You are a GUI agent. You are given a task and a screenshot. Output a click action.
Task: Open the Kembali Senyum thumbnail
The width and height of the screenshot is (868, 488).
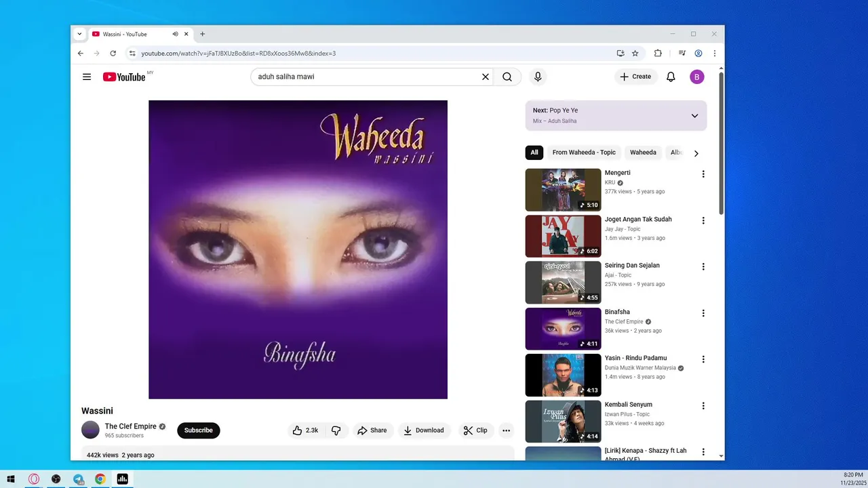click(x=563, y=422)
